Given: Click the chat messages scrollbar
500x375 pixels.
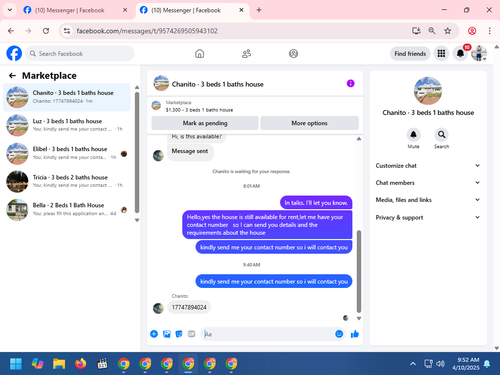Looking at the screenshot, I should (359, 271).
